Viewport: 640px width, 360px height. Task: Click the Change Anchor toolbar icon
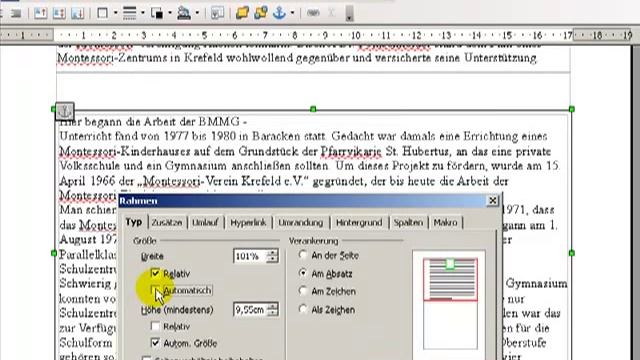[279, 13]
